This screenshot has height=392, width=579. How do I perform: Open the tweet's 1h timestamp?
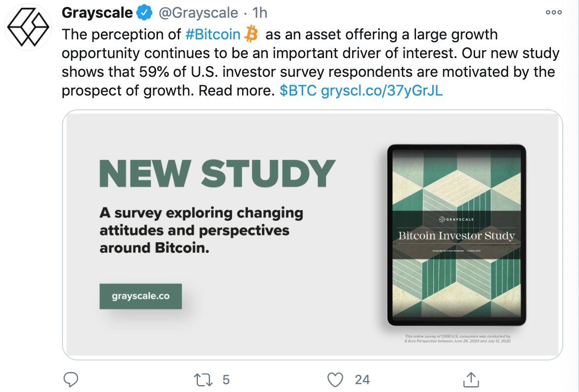coord(259,13)
